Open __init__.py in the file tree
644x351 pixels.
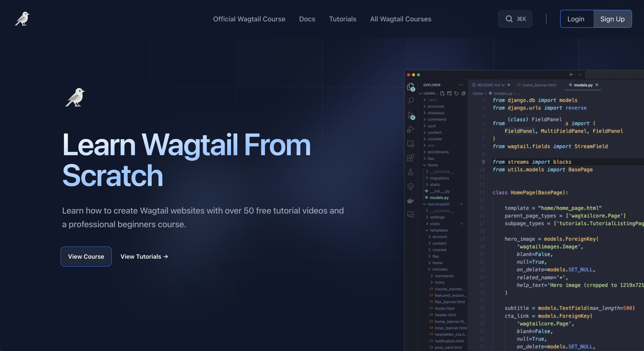point(439,191)
